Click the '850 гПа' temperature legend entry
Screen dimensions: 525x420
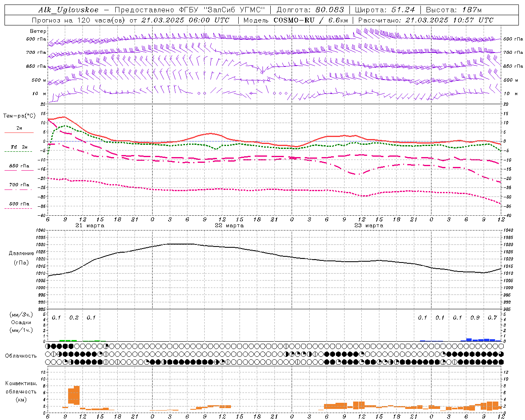[x=19, y=166]
